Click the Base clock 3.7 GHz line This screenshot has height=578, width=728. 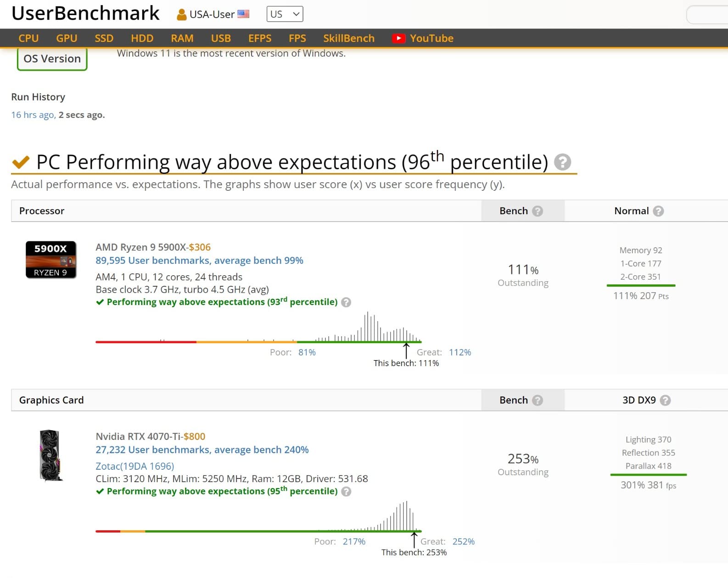coord(182,290)
